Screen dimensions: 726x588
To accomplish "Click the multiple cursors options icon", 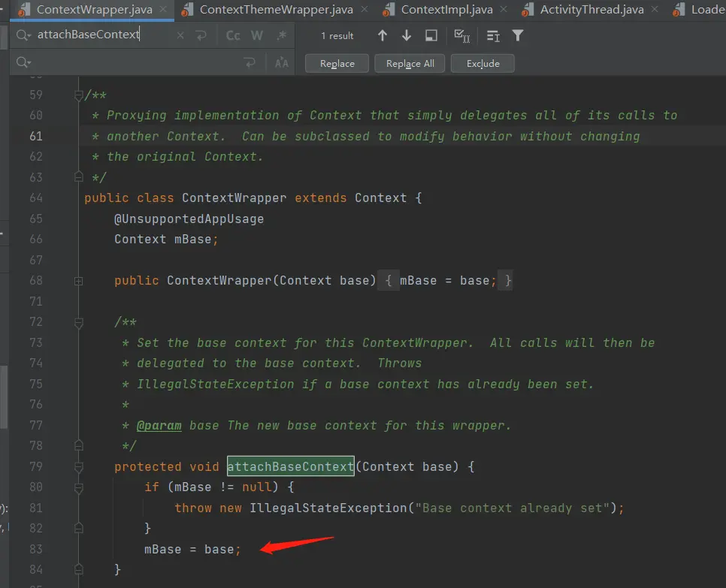I will (x=493, y=35).
